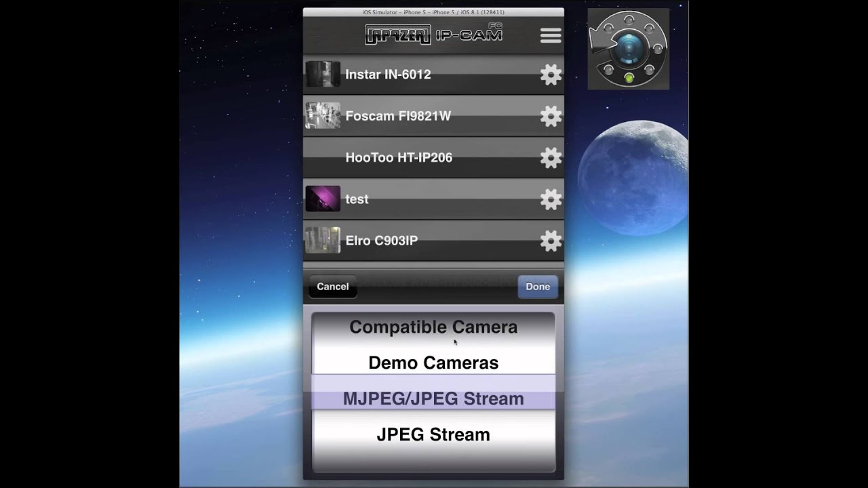Screen dimensions: 868x488
Task: Click the HooToo HT-IP206 camera name
Action: (399, 158)
